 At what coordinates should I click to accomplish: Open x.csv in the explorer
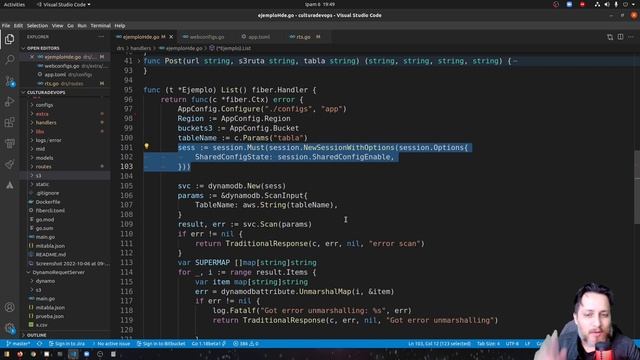[41, 325]
